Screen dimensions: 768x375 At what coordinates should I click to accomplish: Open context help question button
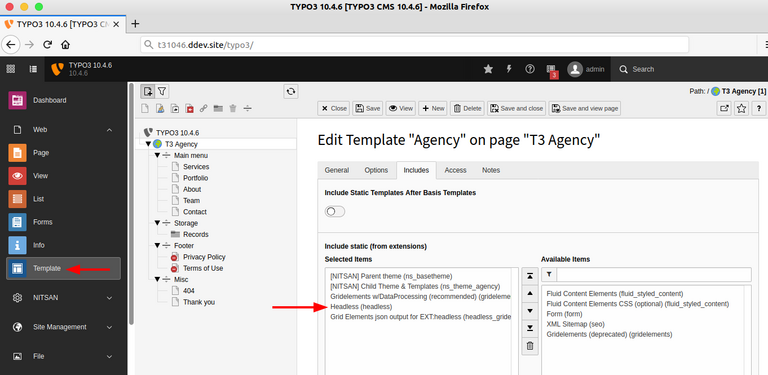759,109
